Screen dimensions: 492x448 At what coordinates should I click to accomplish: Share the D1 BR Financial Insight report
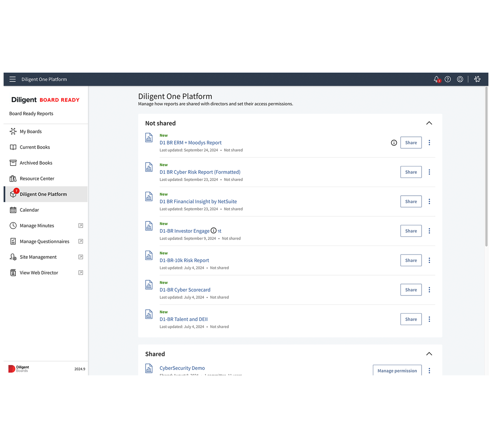[411, 201]
